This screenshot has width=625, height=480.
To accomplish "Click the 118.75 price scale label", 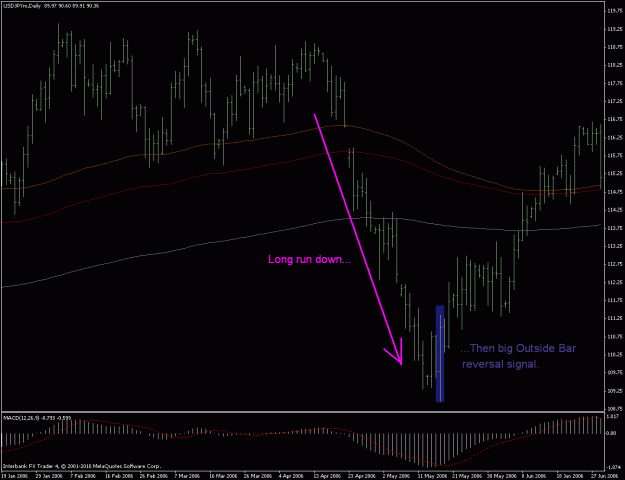I will point(615,47).
